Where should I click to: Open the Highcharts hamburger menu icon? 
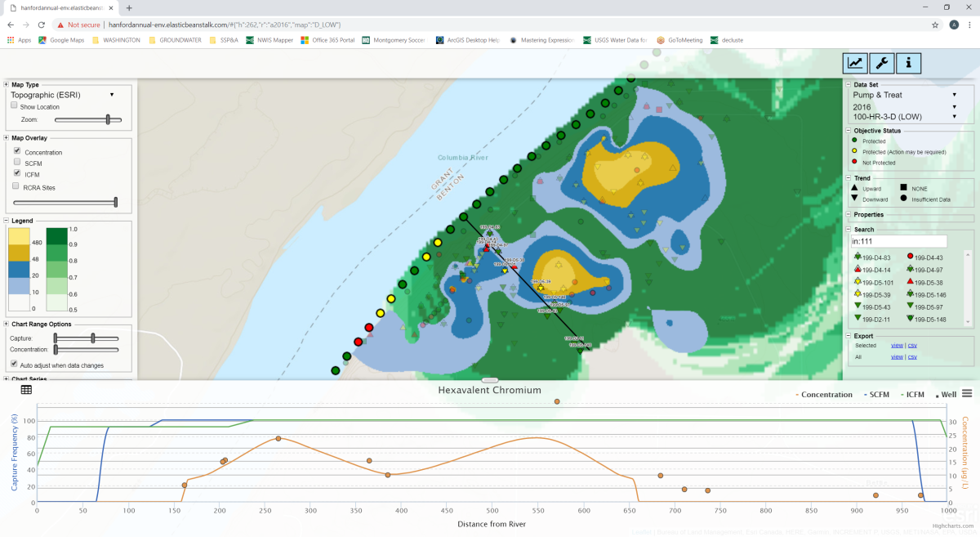tap(967, 394)
